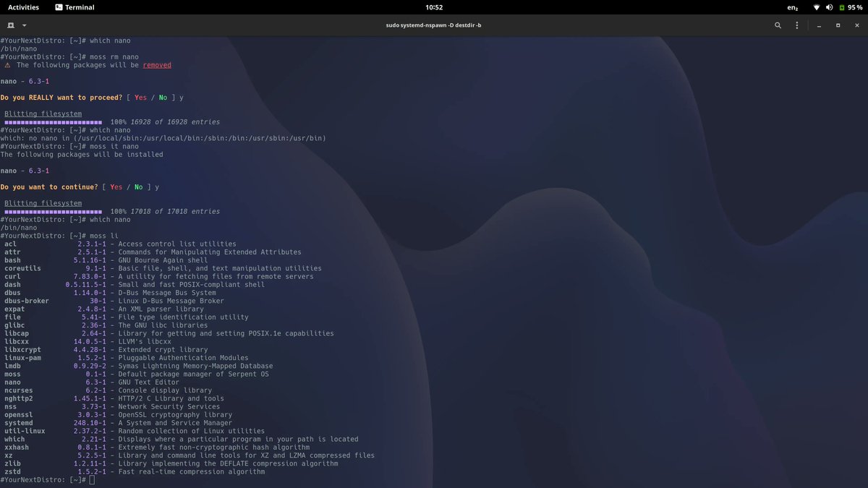Screen dimensions: 868x488
Task: Click the warning triangle before 'The following packages'
Action: point(8,65)
